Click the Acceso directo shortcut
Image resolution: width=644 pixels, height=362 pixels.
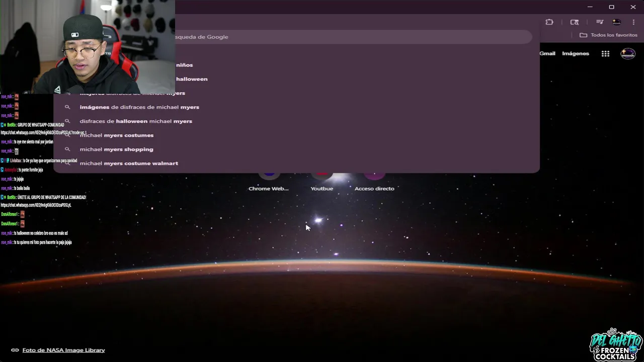374,182
